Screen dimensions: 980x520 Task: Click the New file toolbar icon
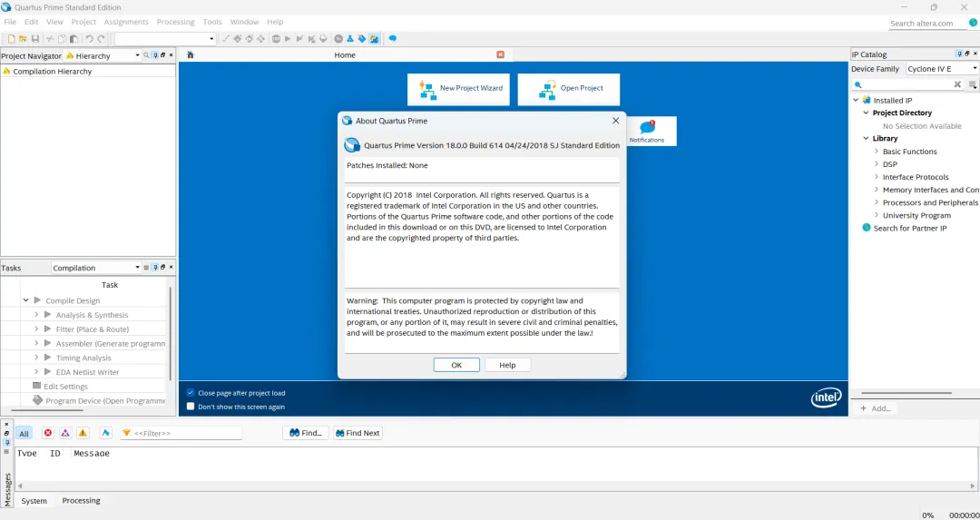point(11,39)
